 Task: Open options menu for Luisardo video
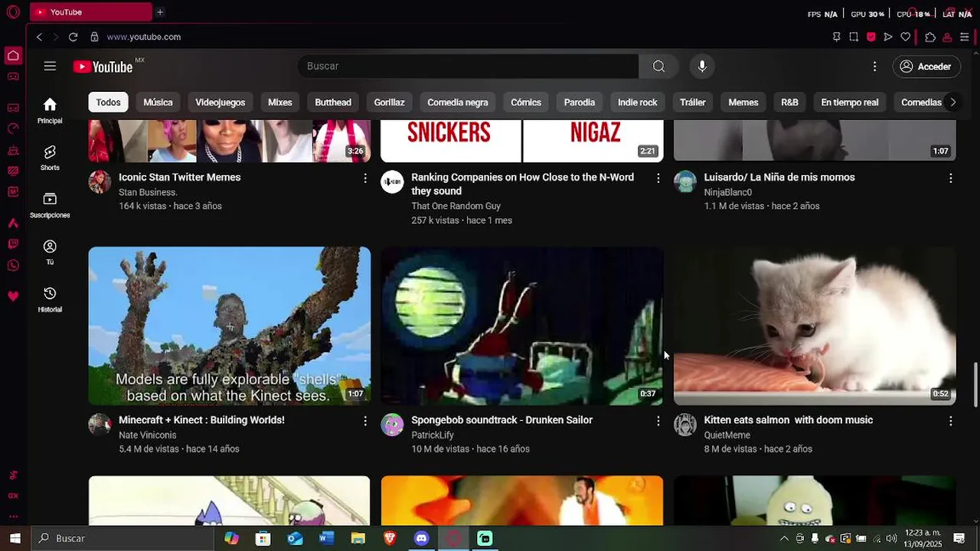(951, 178)
